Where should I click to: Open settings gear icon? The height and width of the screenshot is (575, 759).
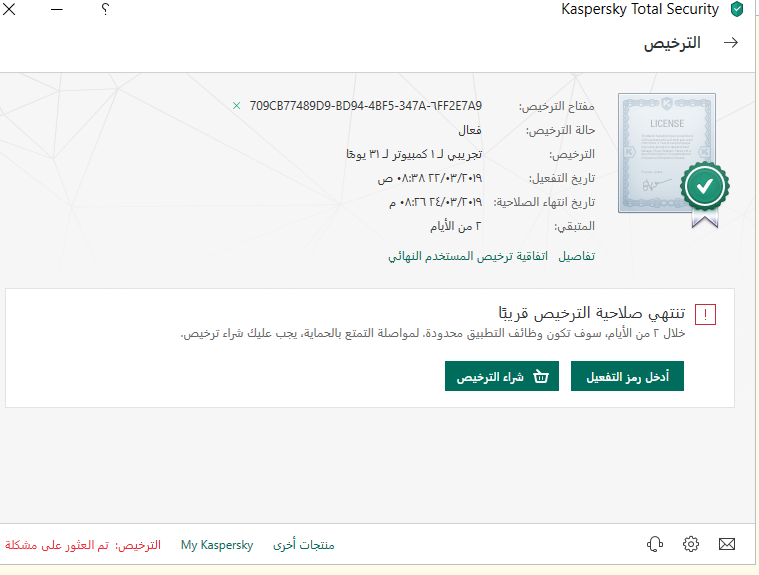691,544
